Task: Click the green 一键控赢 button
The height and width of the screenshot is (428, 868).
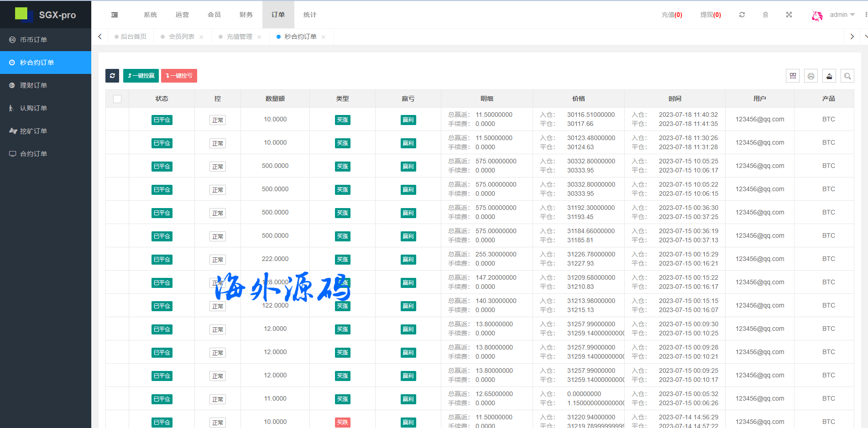Action: click(141, 76)
